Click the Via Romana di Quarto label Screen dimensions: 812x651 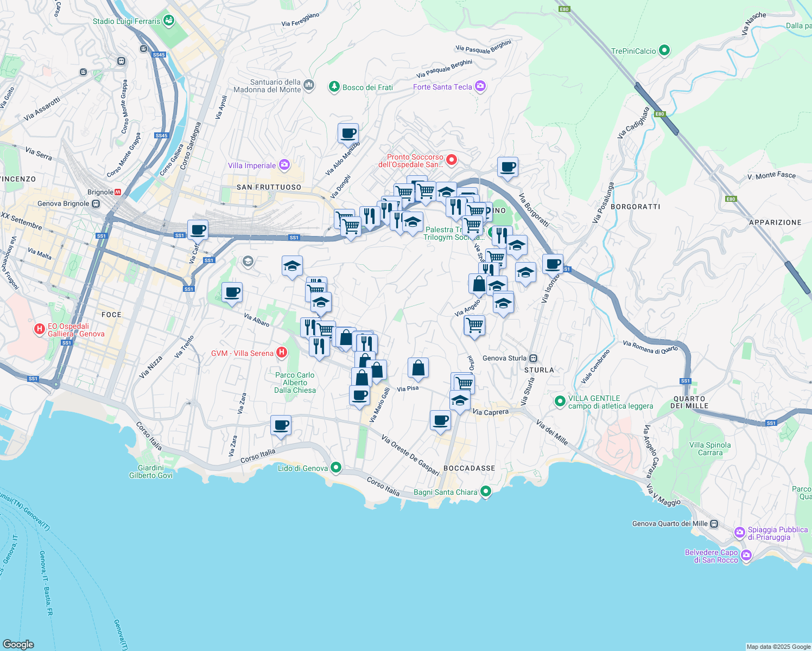click(650, 347)
